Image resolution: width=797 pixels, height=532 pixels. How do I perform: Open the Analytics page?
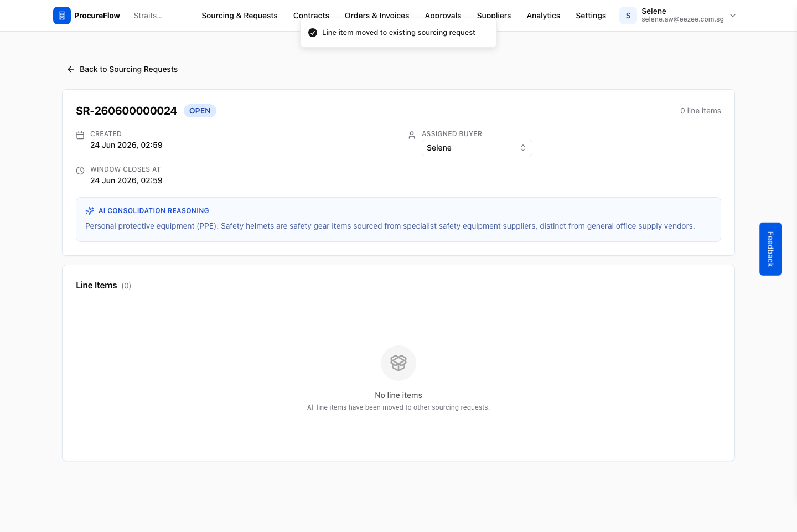(x=544, y=16)
